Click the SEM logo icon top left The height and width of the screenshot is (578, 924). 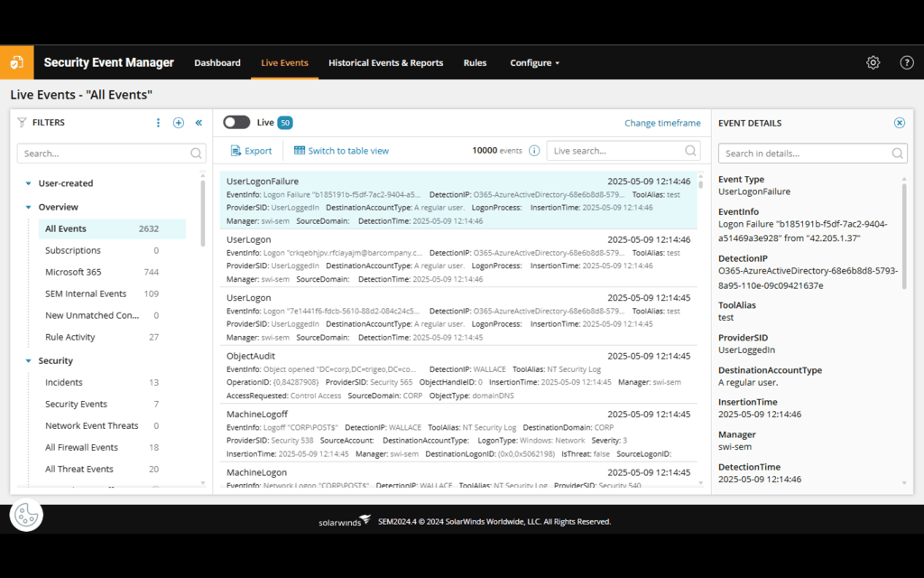[x=16, y=61]
